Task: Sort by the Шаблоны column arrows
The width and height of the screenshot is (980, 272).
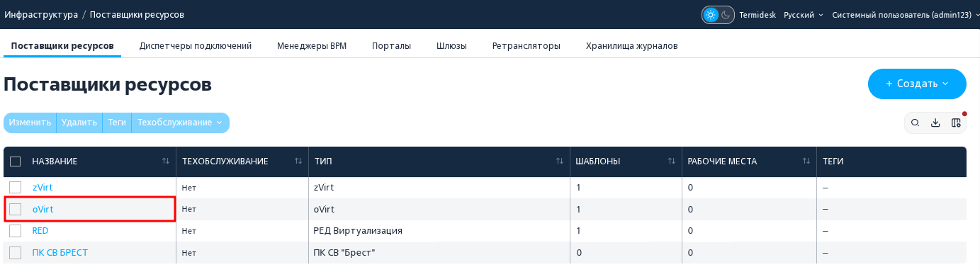Action: [672, 161]
